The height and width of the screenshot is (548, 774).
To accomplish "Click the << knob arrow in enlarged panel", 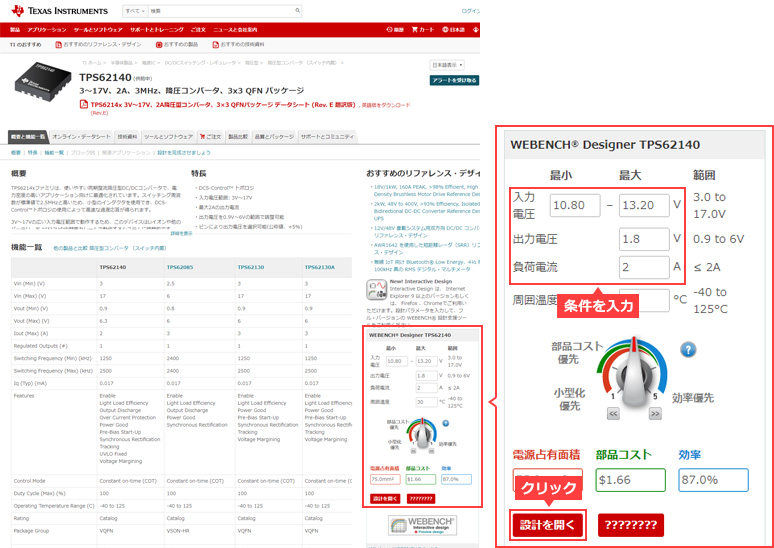I will pyautogui.click(x=613, y=414).
